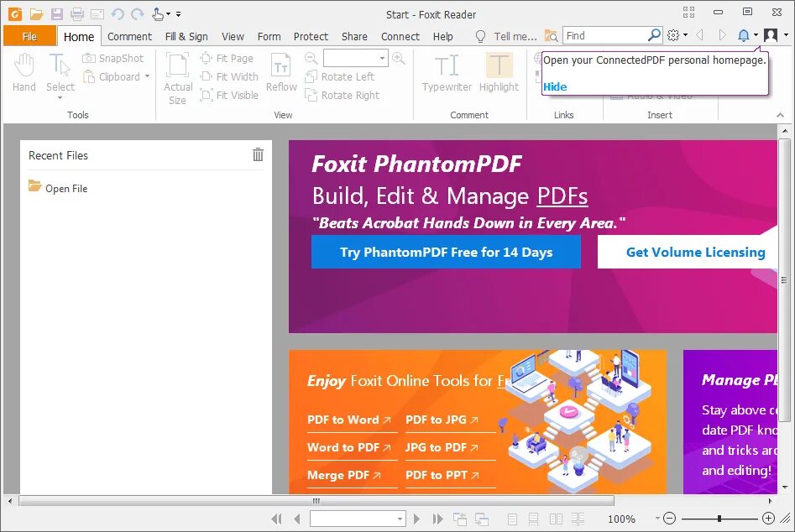Switch to the Comment tab
795x532 pixels.
click(x=129, y=36)
